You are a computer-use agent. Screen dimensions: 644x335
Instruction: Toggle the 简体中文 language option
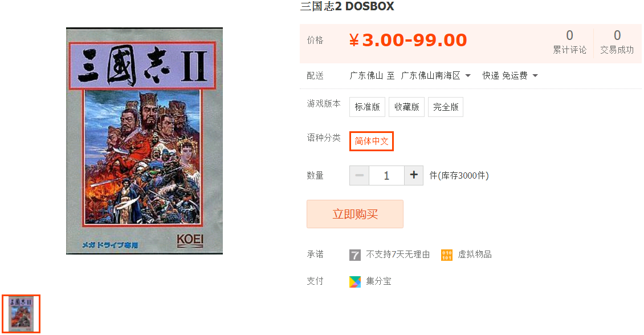coord(371,141)
